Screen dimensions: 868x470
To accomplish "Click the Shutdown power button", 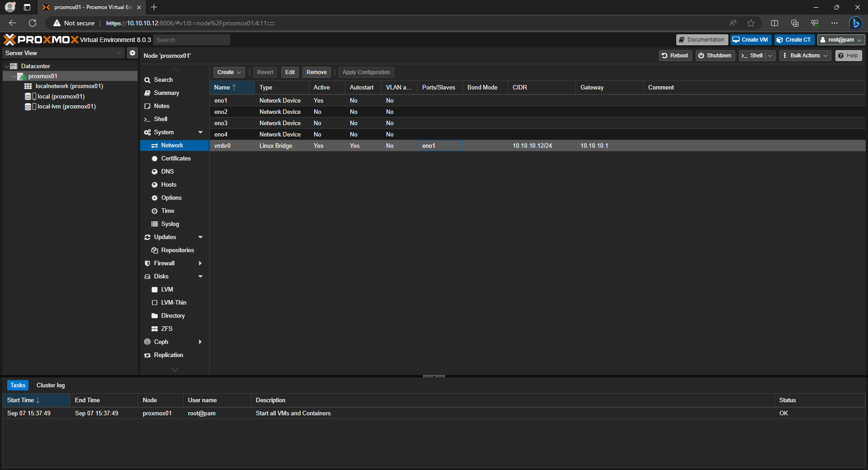I will coord(715,56).
